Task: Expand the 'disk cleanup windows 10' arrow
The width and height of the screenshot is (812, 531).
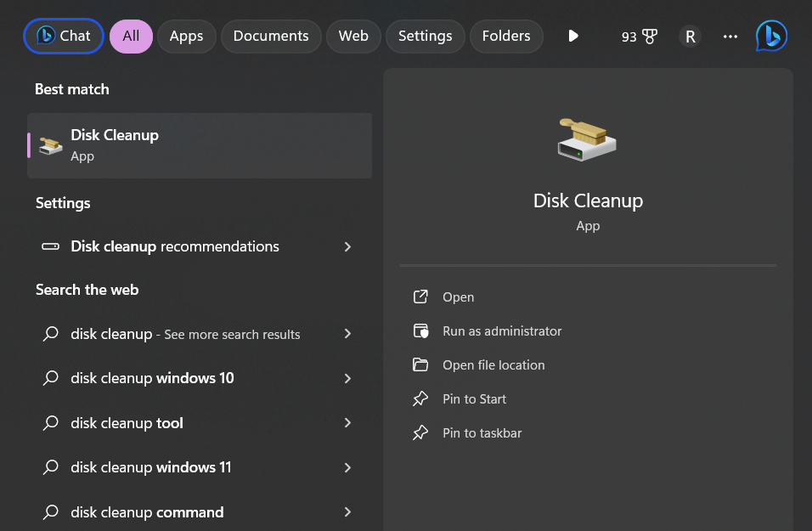Action: [347, 378]
